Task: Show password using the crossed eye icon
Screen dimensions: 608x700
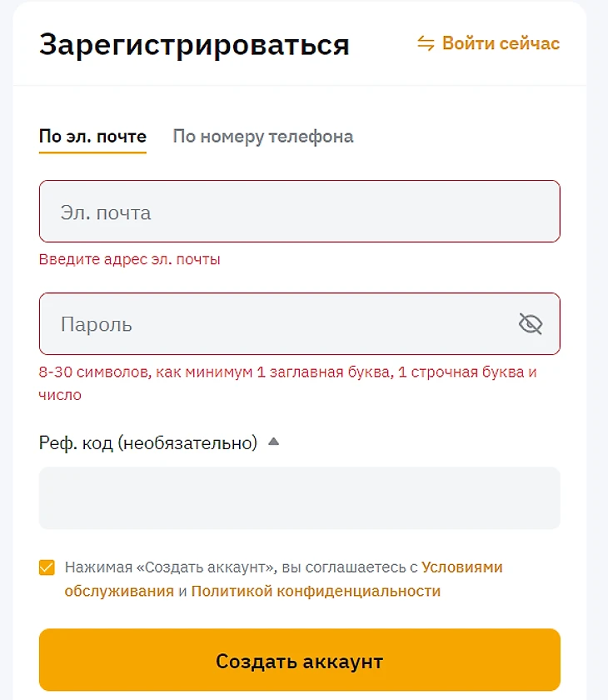Action: tap(530, 324)
